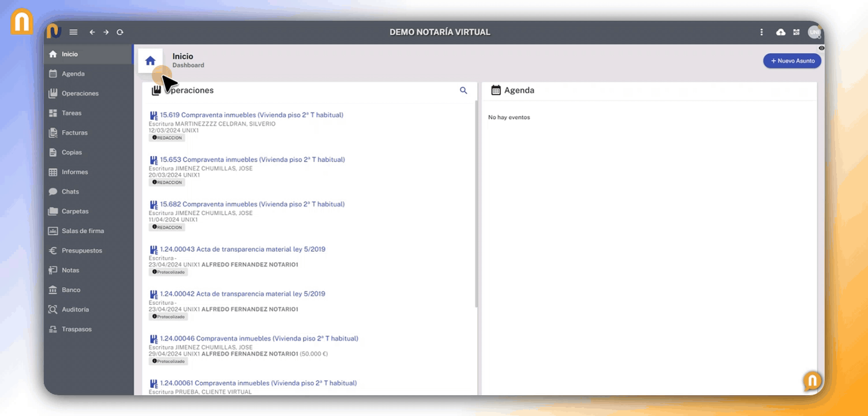Open 1.24.00043 Acta de transparencia link
Screen dimensions: 868x416
click(242, 250)
